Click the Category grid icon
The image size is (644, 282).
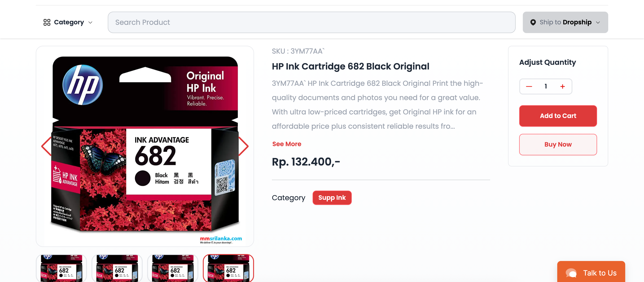(47, 23)
